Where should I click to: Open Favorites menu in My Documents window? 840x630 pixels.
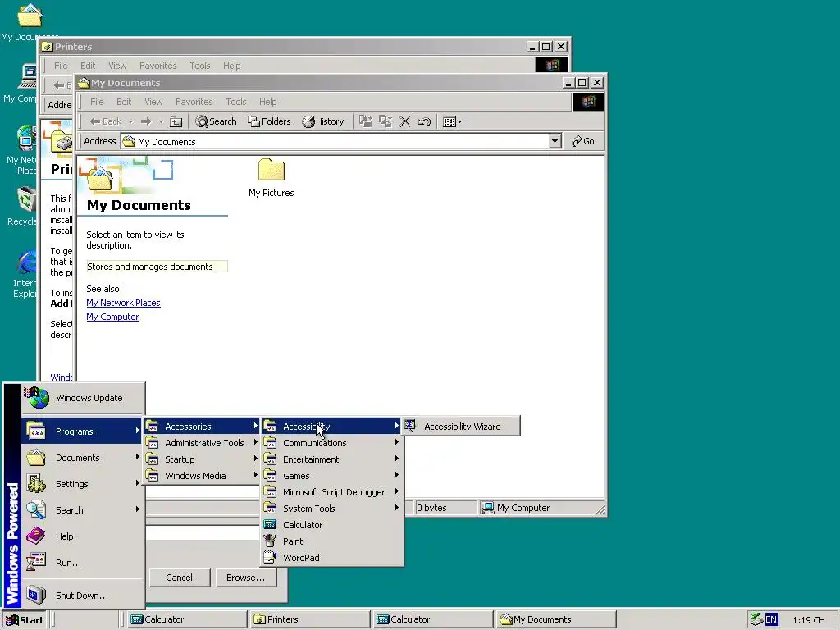(194, 102)
